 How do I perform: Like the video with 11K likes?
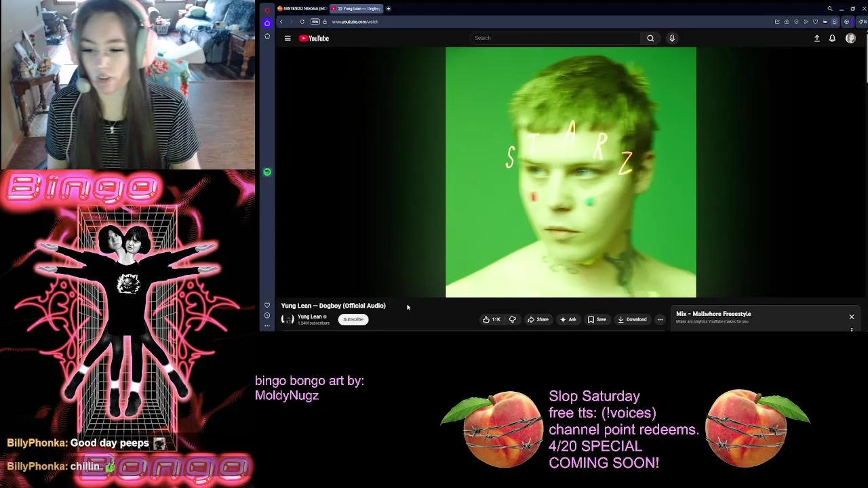pos(491,319)
